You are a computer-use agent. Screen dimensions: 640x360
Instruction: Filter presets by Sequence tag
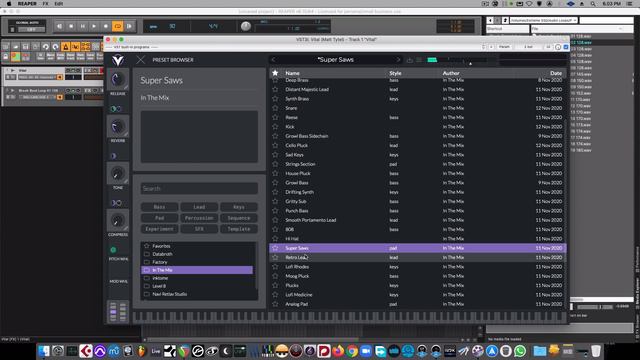click(x=239, y=218)
